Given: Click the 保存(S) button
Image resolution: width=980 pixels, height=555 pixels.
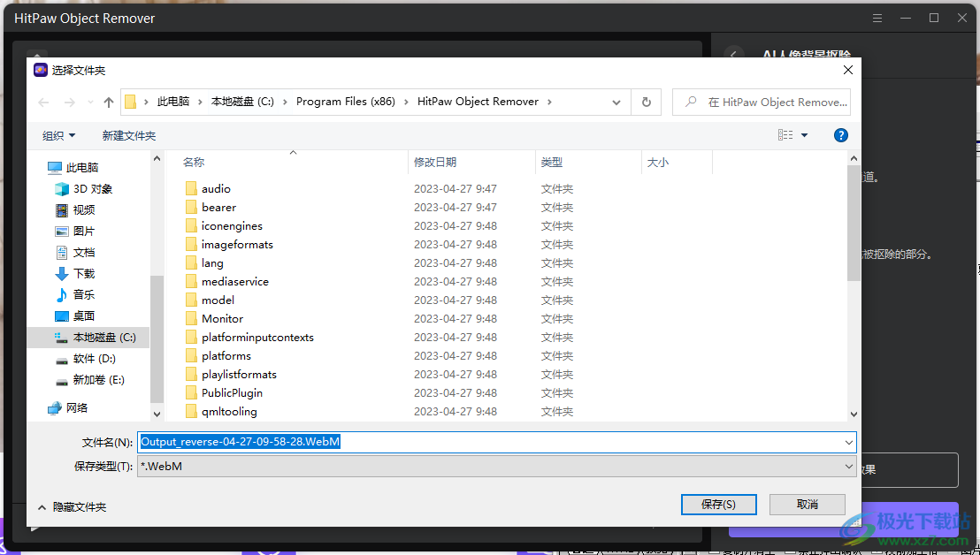Looking at the screenshot, I should click(x=719, y=505).
